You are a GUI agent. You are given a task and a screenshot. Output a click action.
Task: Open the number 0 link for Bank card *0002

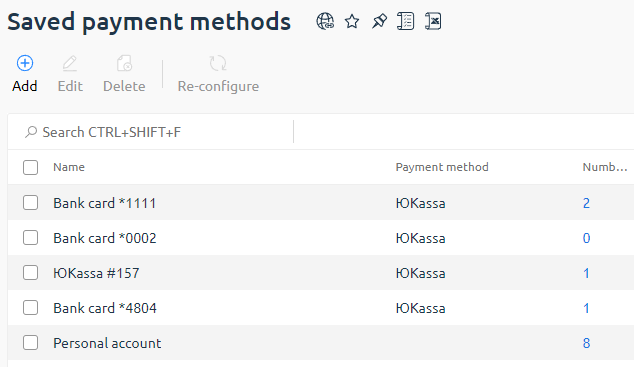[x=586, y=238]
